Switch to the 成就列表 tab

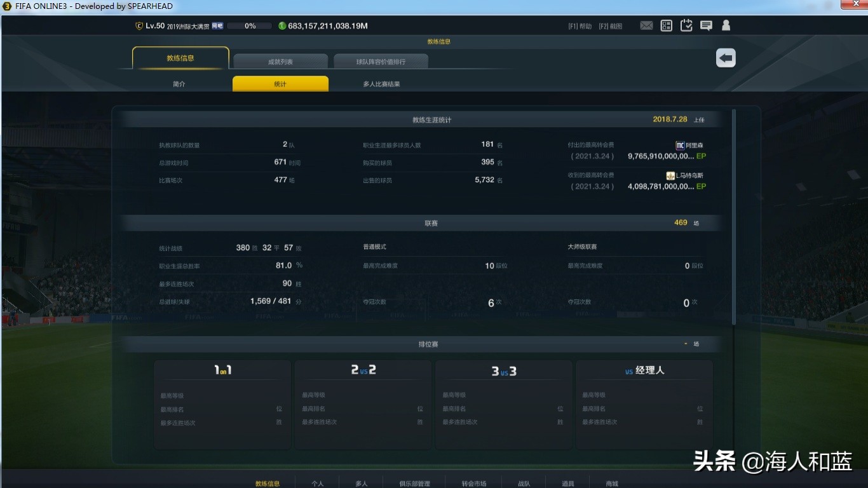click(280, 61)
